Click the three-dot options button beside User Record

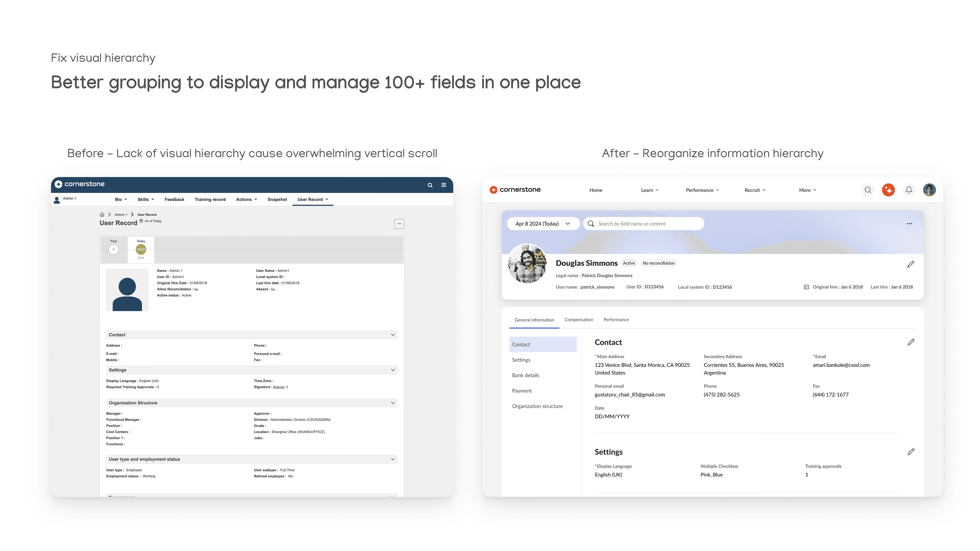point(399,224)
